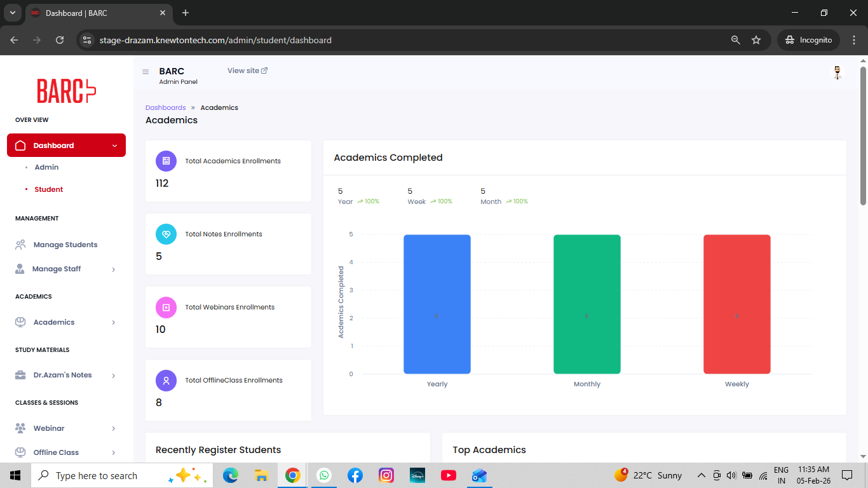The width and height of the screenshot is (868, 488).
Task: Expand the Webinar sidebar submenu
Action: click(114, 429)
